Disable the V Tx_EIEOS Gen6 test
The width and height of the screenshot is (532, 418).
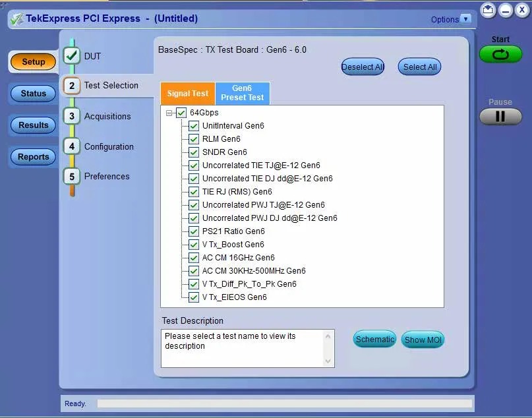pyautogui.click(x=194, y=297)
